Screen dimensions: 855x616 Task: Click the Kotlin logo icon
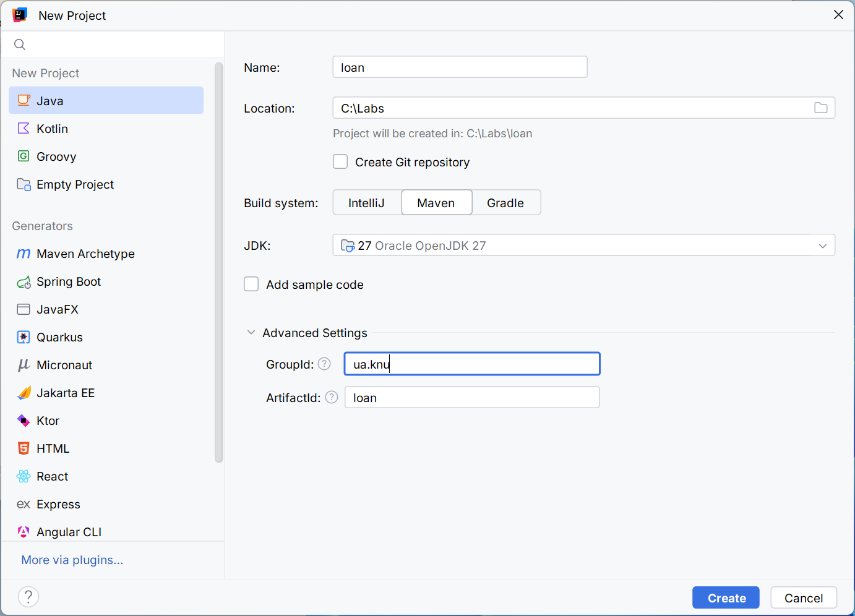coord(24,128)
